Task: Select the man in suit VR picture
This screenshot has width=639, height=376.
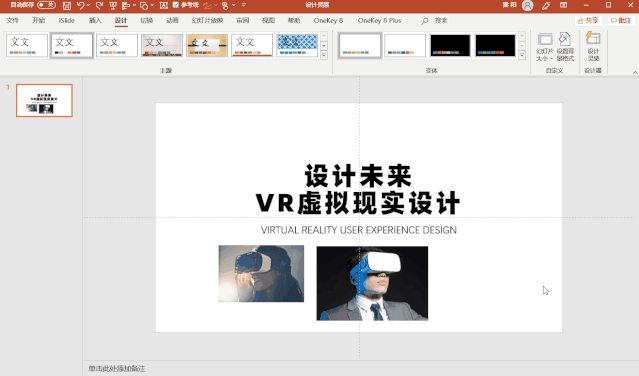Action: point(372,283)
